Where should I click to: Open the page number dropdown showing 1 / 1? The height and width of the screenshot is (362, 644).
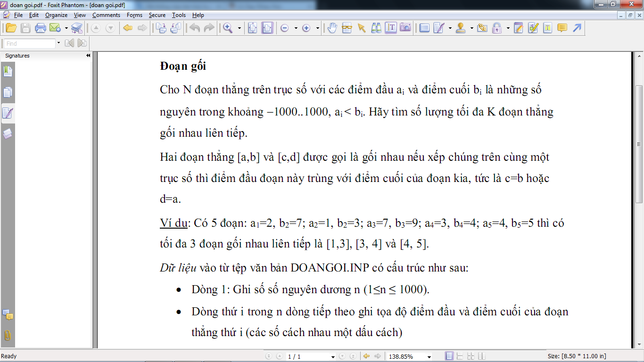333,357
